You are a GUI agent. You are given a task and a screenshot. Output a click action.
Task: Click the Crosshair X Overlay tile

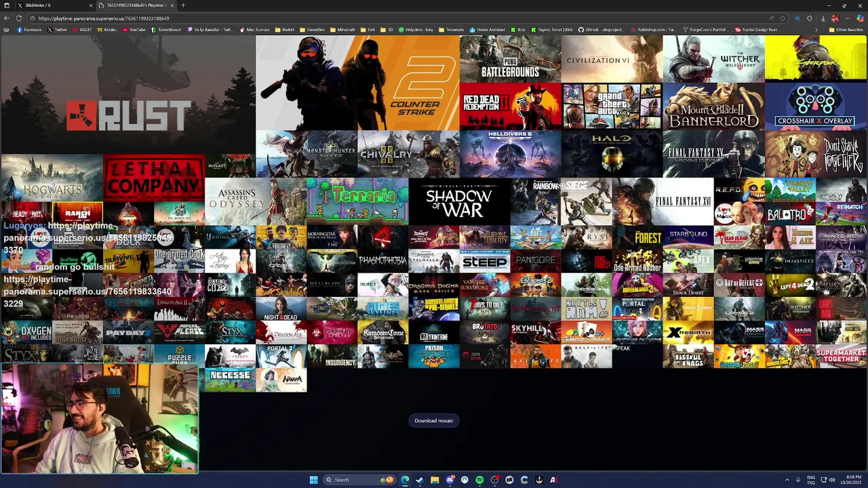pos(816,106)
